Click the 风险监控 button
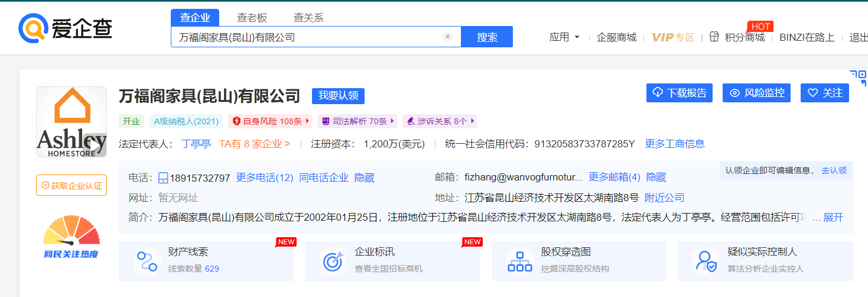 point(757,93)
